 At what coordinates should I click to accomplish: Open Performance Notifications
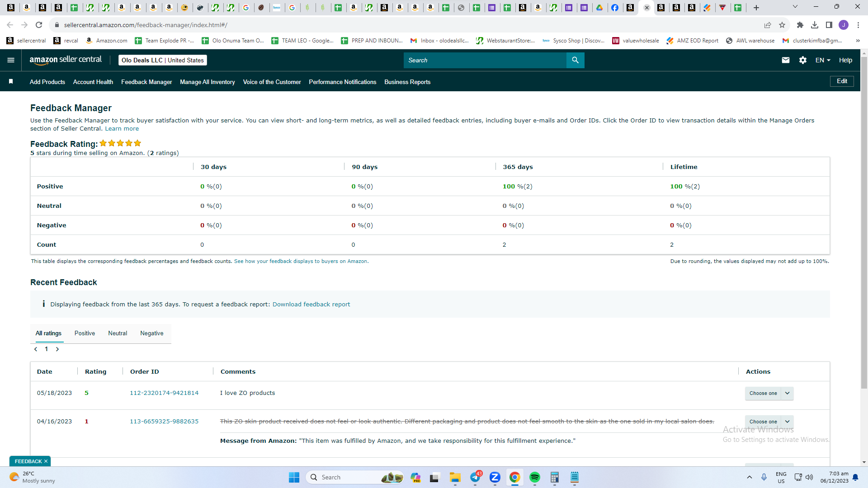pos(343,82)
